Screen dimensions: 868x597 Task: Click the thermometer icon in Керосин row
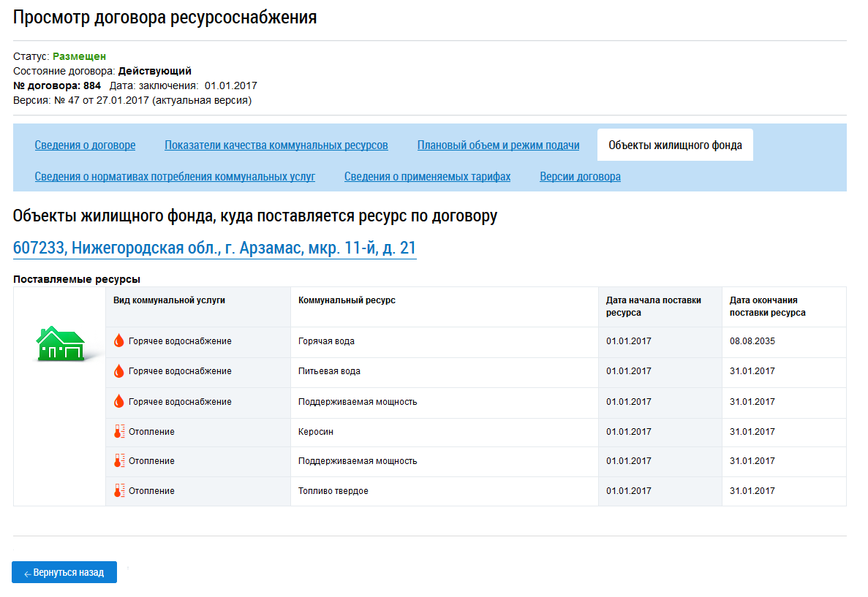pos(119,432)
